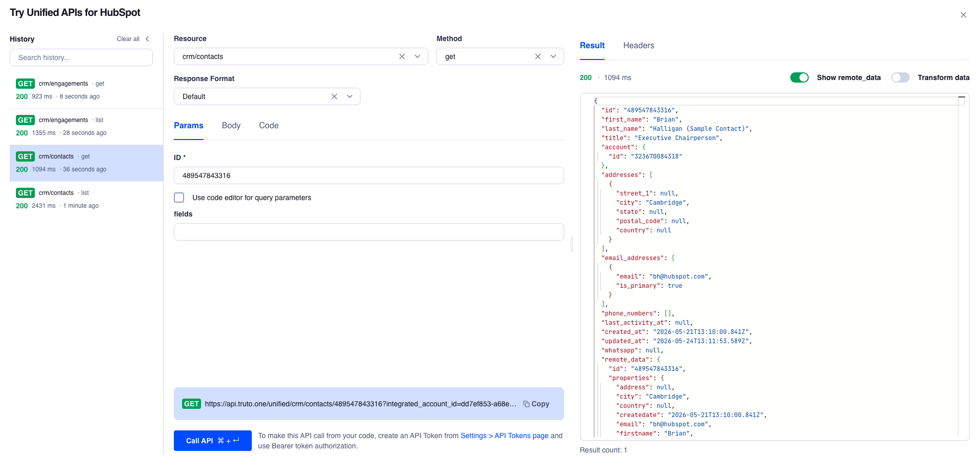Clear the crm/contacts Resource selection

click(x=402, y=56)
